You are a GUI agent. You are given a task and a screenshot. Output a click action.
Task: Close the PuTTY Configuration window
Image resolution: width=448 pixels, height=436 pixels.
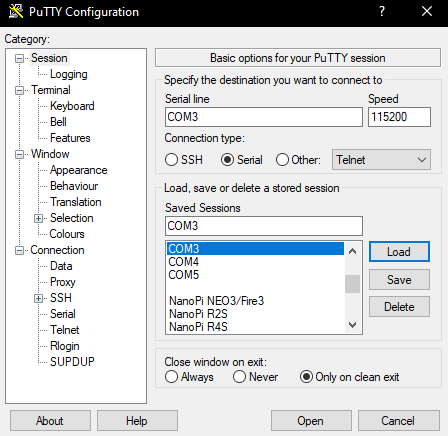pyautogui.click(x=427, y=12)
